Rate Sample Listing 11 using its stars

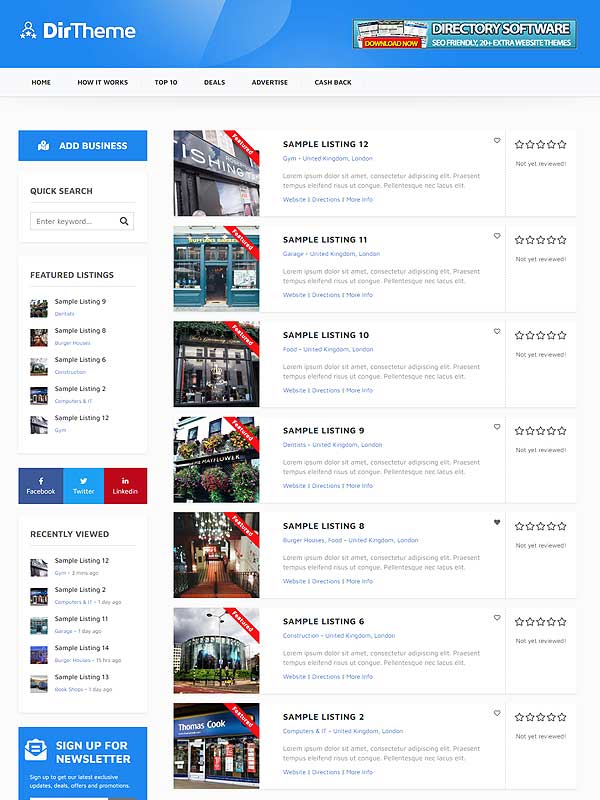[x=540, y=240]
